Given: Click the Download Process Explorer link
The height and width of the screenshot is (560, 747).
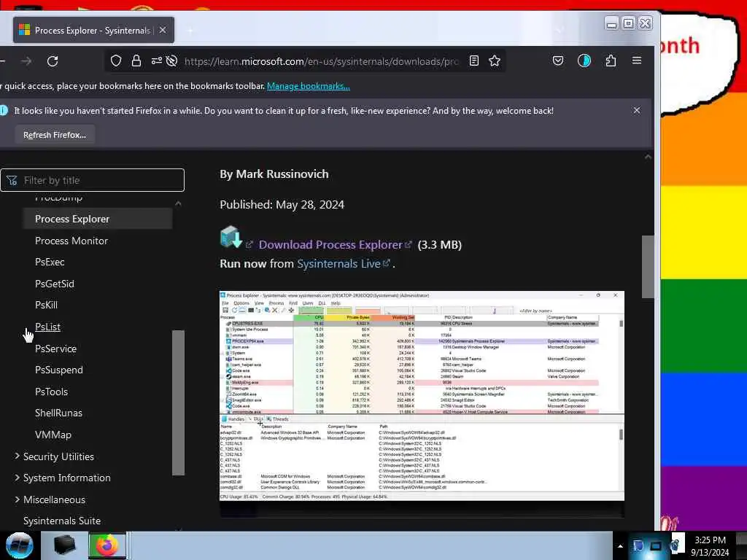Looking at the screenshot, I should 330,245.
